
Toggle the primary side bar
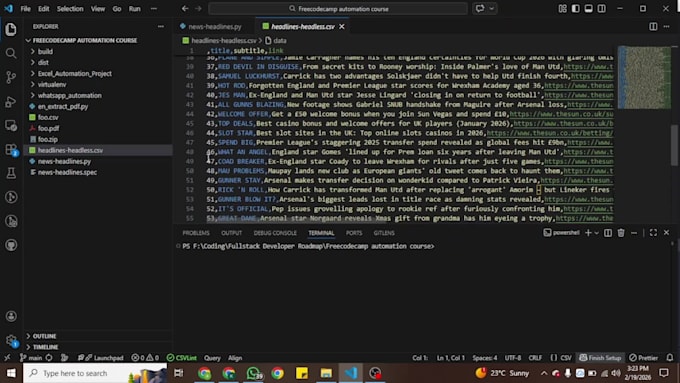[x=575, y=8]
